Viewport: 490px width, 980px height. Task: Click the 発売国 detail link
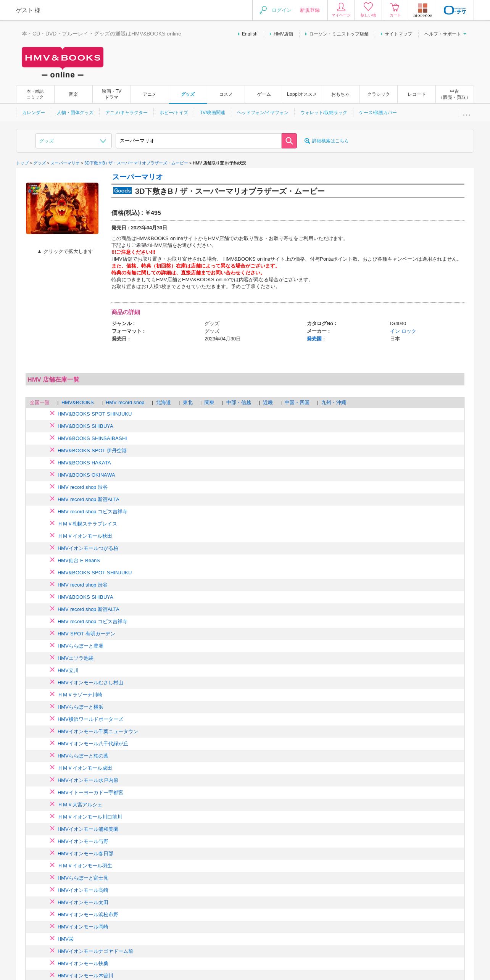314,339
